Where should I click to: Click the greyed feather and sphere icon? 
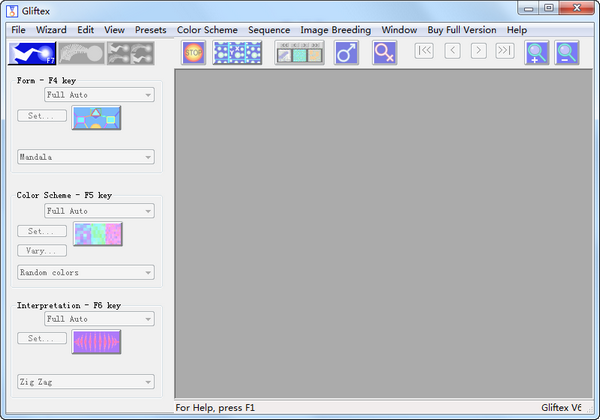click(x=81, y=53)
